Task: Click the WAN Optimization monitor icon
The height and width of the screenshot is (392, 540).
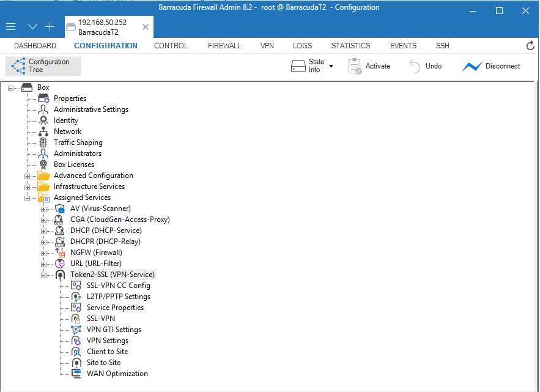Action: click(76, 374)
